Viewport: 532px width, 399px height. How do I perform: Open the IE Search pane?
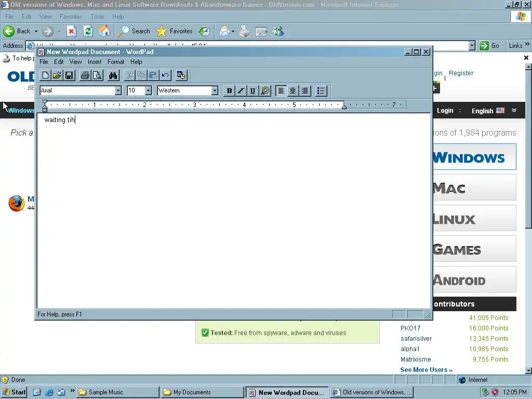(x=134, y=31)
